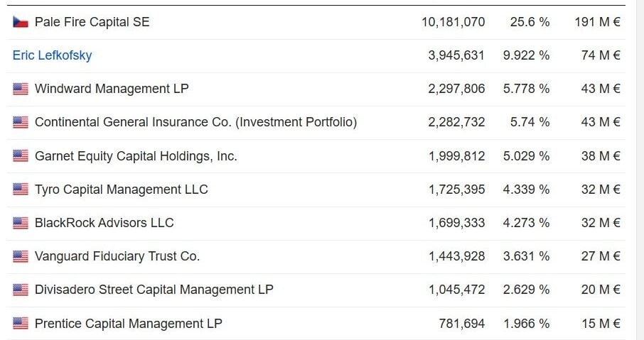The width and height of the screenshot is (644, 340).
Task: Click the US flag beside Windward Management LP
Action: tap(21, 89)
